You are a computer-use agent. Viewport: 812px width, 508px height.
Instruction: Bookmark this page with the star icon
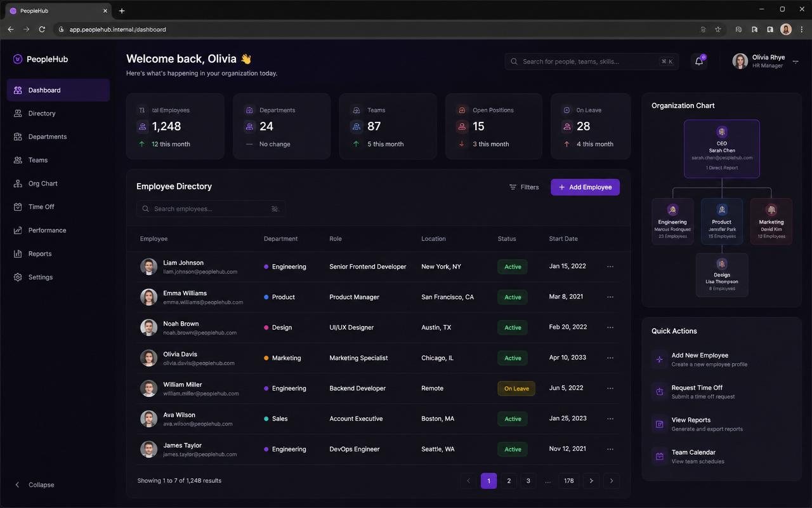click(718, 29)
